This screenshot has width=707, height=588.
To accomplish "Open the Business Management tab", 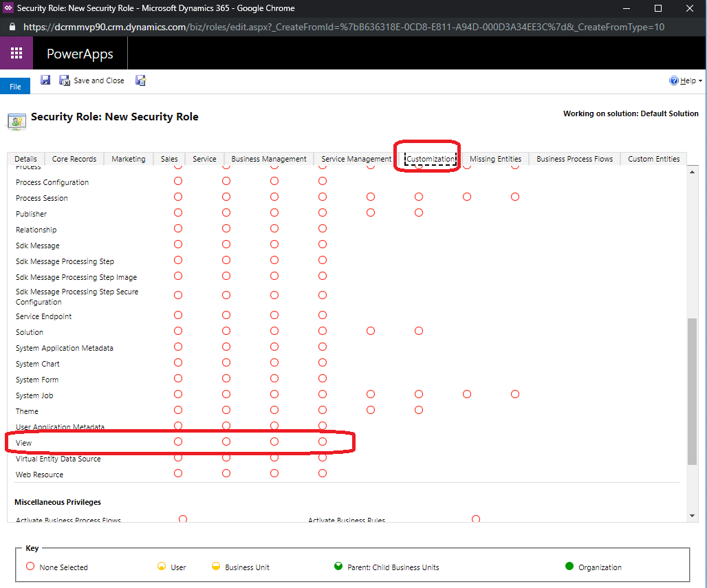I will (x=269, y=159).
